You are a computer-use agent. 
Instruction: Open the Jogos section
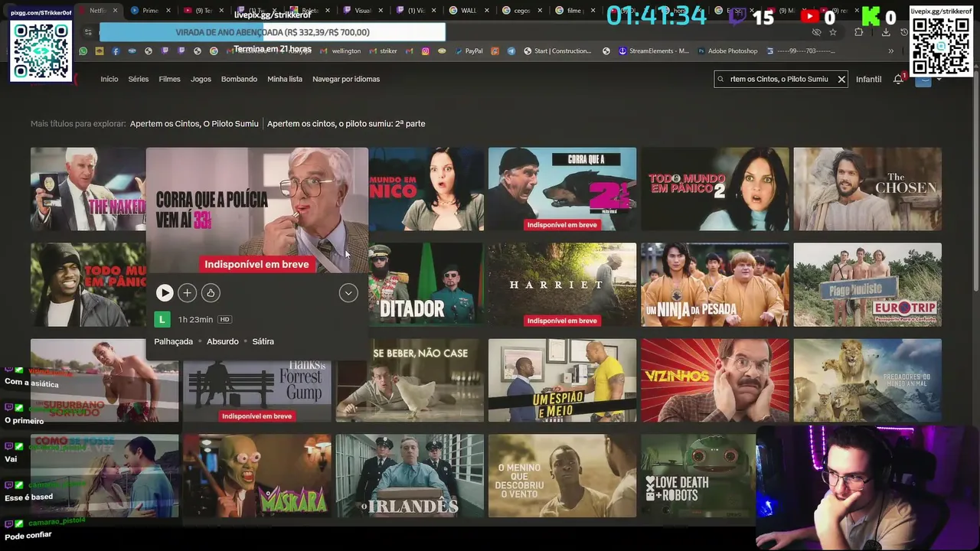pos(201,79)
